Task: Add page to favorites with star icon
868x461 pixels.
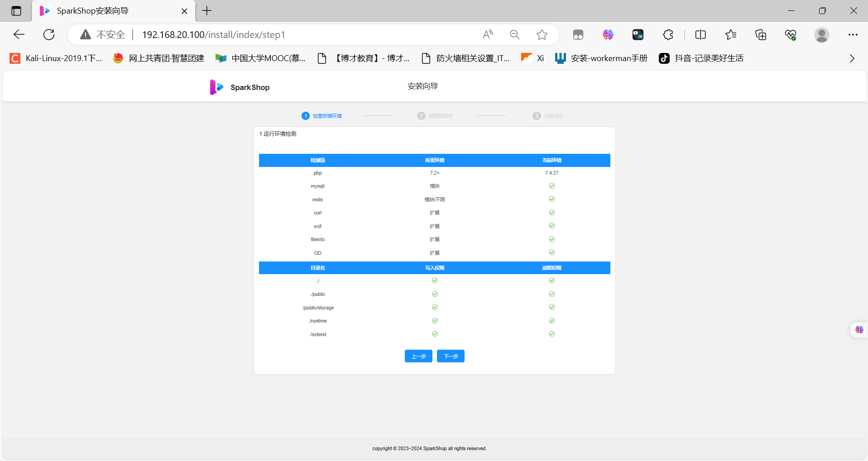Action: point(542,35)
